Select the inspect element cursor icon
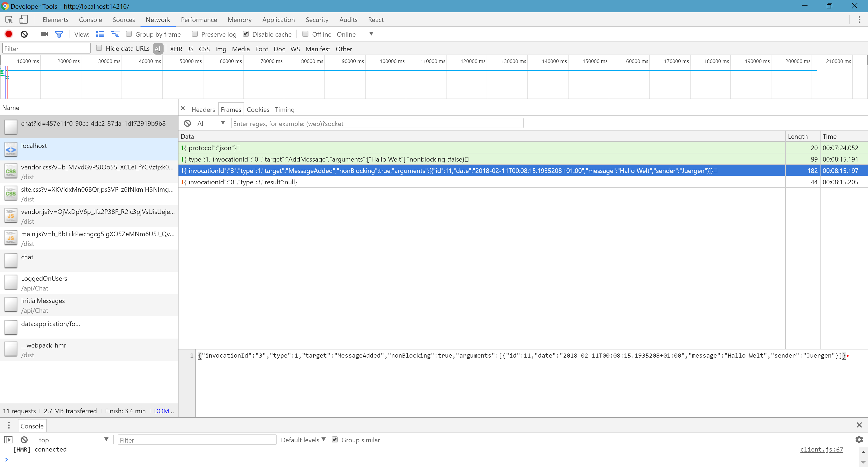This screenshot has height=467, width=868. coord(9,20)
